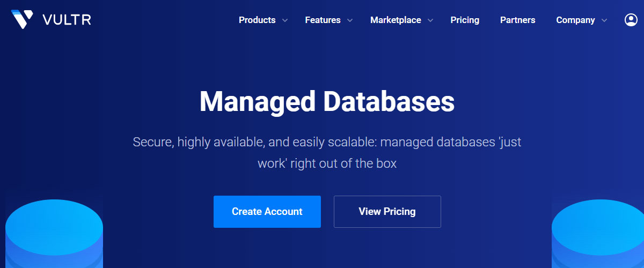Screen dimensions: 644x268
Task: Open the Company menu
Action: (x=575, y=20)
